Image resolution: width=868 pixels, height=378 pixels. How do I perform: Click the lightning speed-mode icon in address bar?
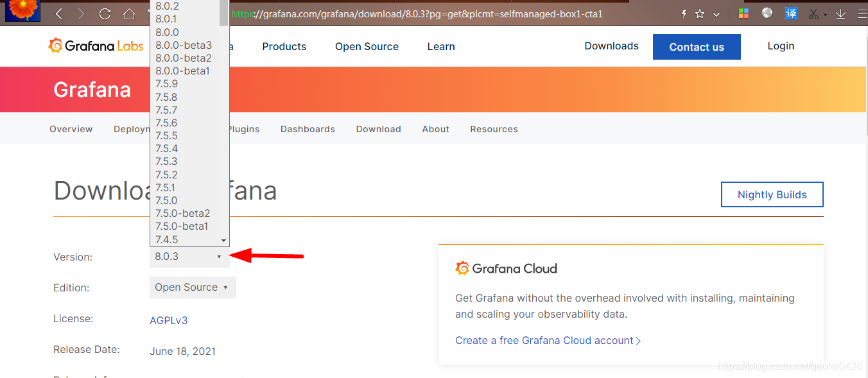(684, 13)
